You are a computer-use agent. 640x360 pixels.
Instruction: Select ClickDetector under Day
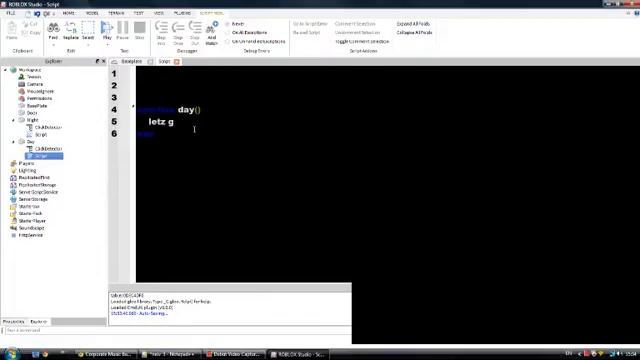click(48, 149)
